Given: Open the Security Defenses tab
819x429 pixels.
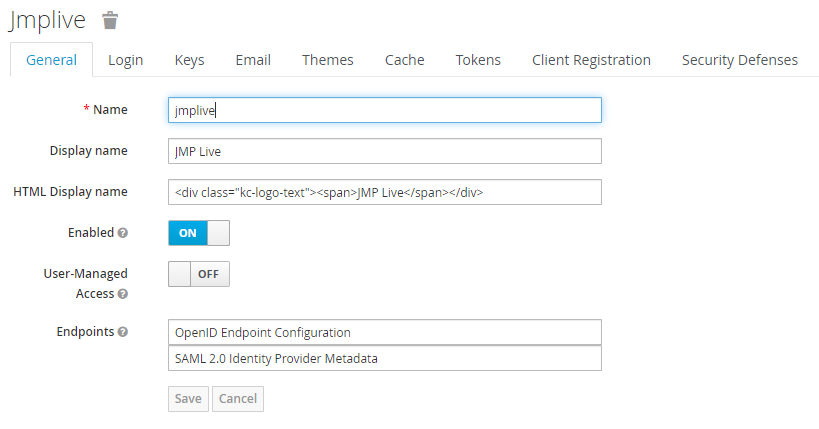Looking at the screenshot, I should pos(739,60).
